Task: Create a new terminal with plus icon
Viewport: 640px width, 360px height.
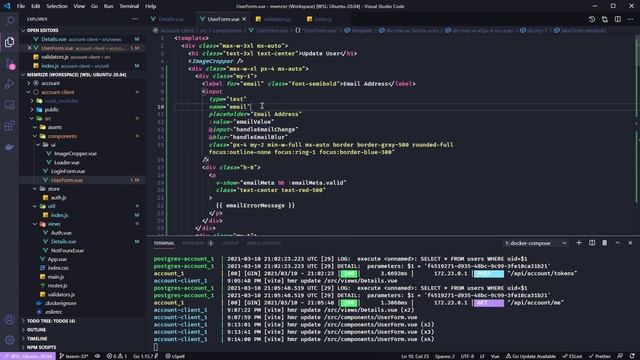Action: (x=579, y=243)
